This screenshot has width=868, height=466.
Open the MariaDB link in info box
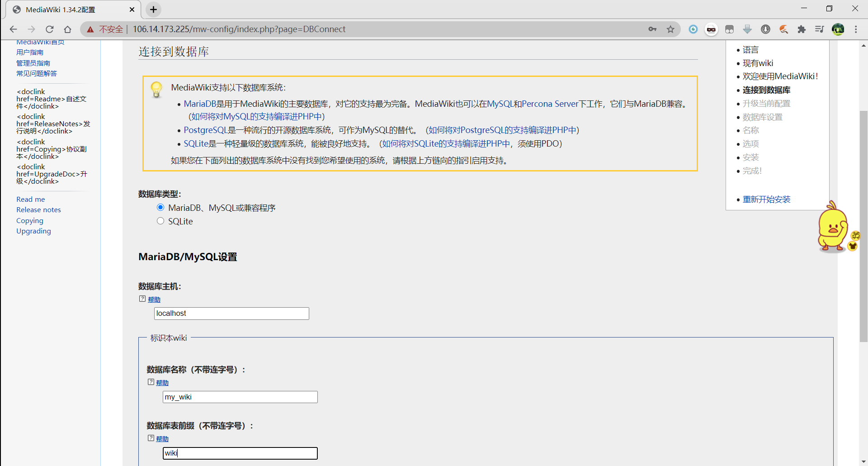tap(200, 104)
